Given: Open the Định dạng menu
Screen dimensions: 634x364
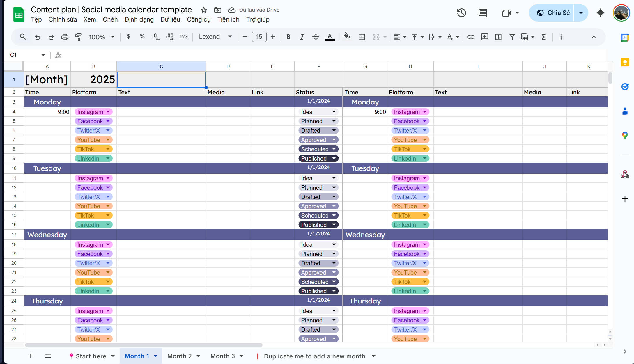Looking at the screenshot, I should tap(139, 19).
